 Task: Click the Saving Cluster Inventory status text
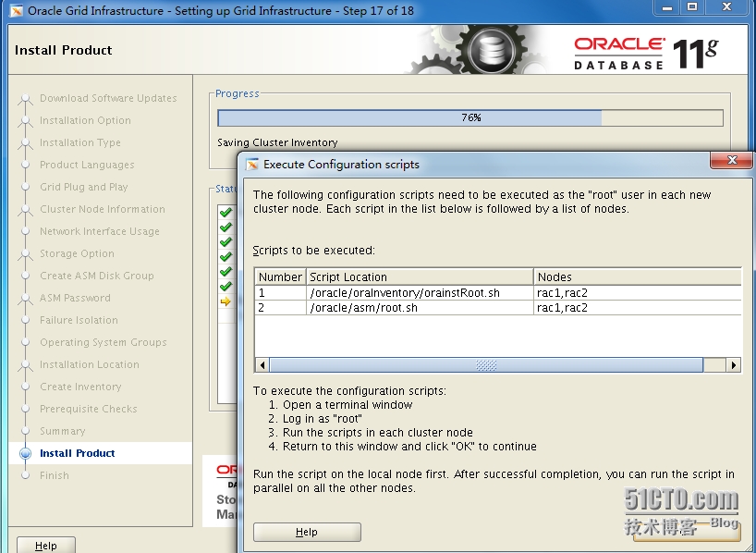click(x=277, y=142)
